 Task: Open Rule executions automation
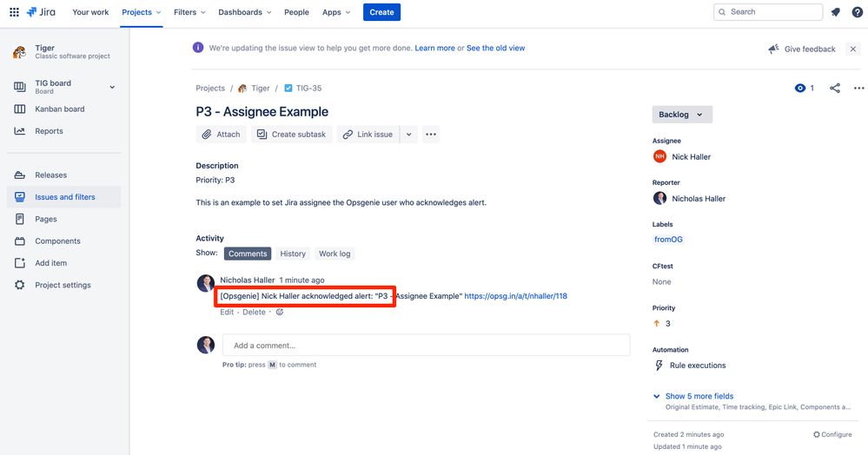(690, 366)
